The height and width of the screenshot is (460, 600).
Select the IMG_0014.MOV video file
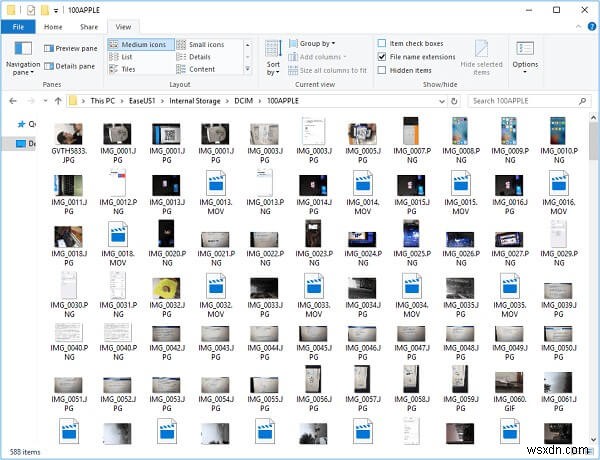click(363, 192)
